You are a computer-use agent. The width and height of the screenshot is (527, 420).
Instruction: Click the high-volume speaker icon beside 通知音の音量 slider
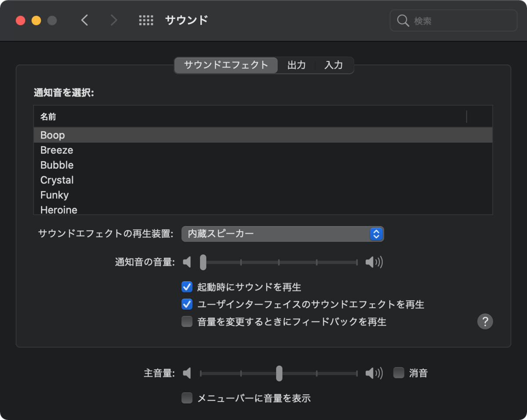(x=373, y=262)
